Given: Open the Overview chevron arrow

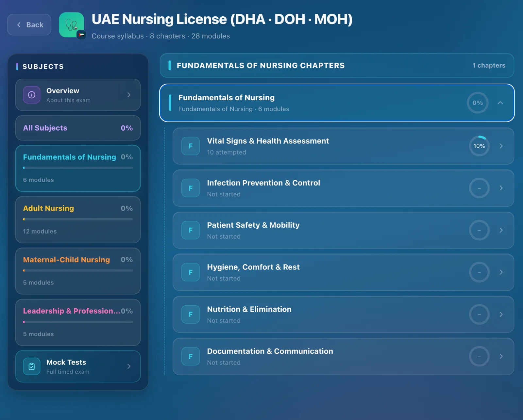Looking at the screenshot, I should pos(129,95).
